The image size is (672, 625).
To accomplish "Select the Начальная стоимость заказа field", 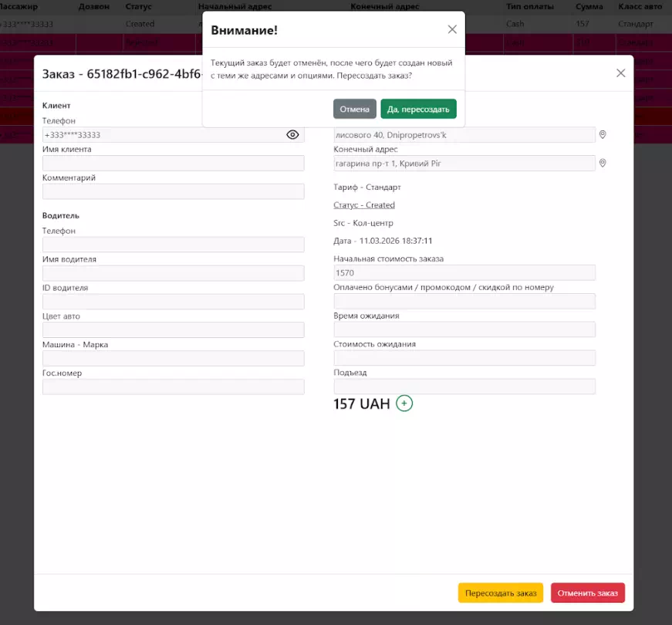I will pos(464,273).
